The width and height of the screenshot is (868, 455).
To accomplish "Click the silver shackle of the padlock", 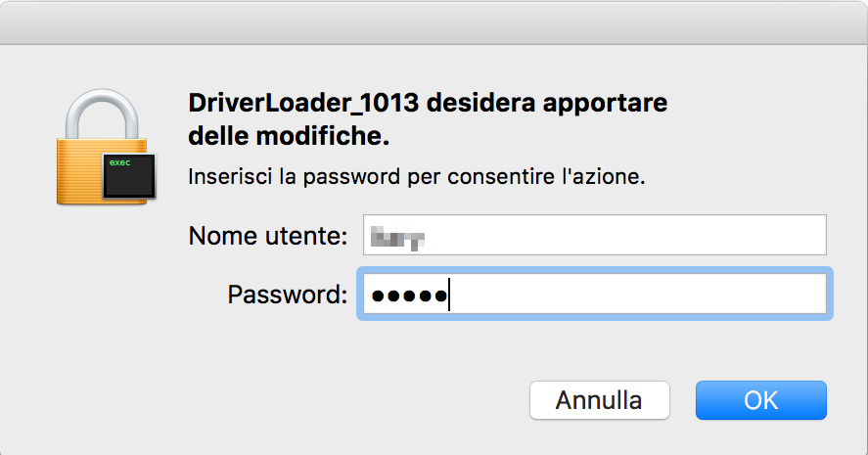I will (x=102, y=114).
